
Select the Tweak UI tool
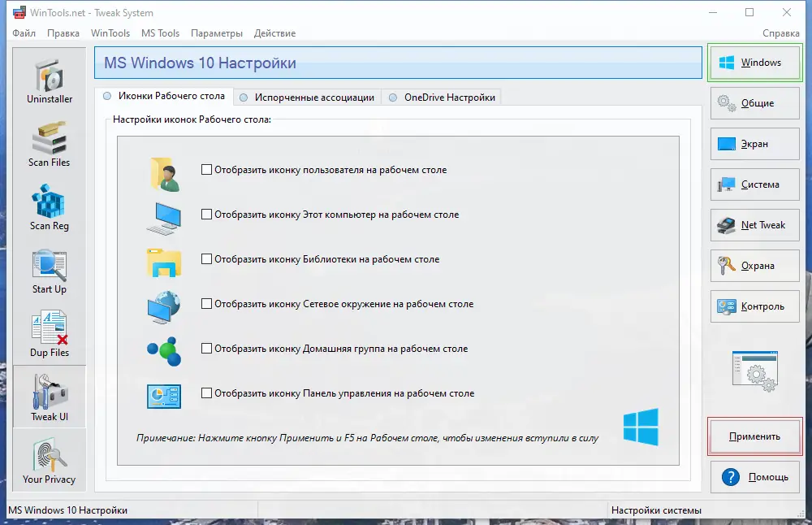50,397
